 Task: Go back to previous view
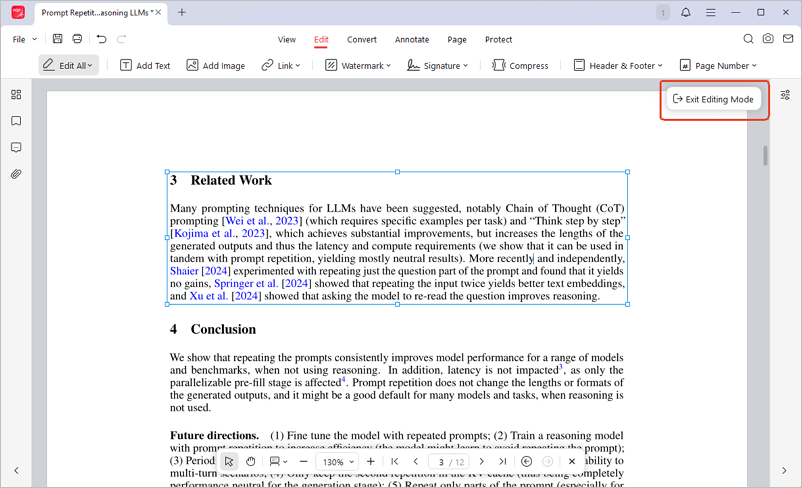pyautogui.click(x=526, y=461)
